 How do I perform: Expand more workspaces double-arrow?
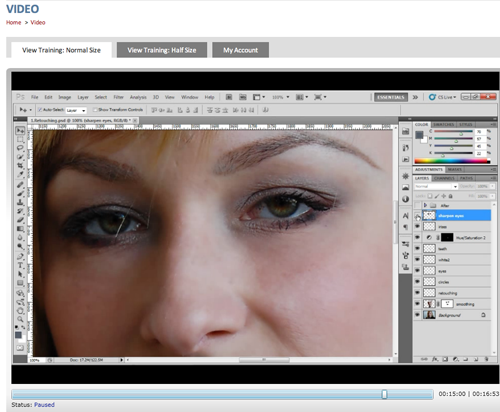(x=415, y=97)
